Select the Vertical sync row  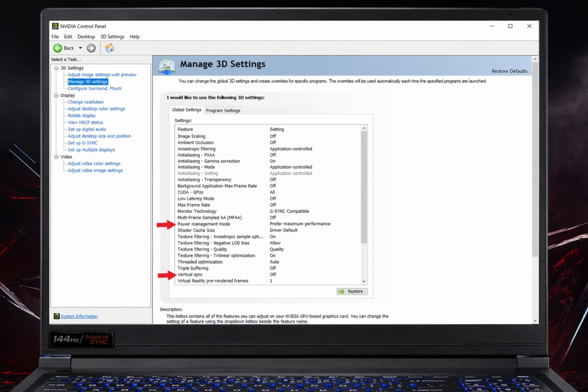pos(268,274)
